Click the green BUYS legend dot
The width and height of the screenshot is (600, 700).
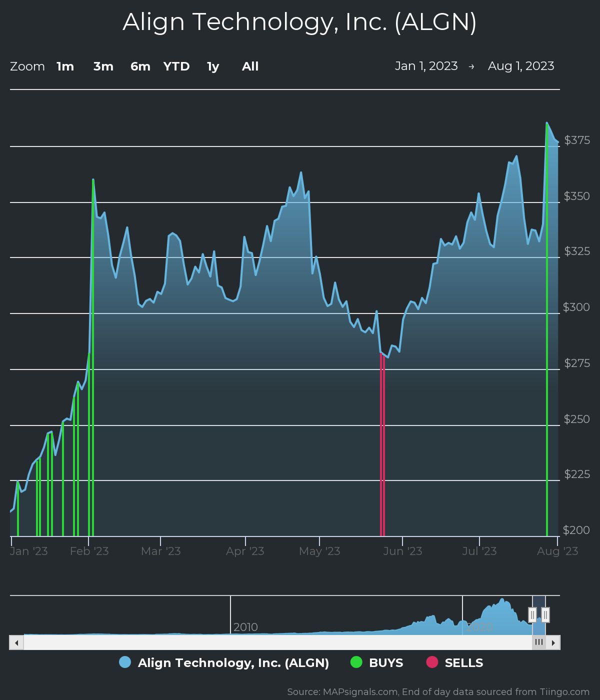pyautogui.click(x=356, y=662)
